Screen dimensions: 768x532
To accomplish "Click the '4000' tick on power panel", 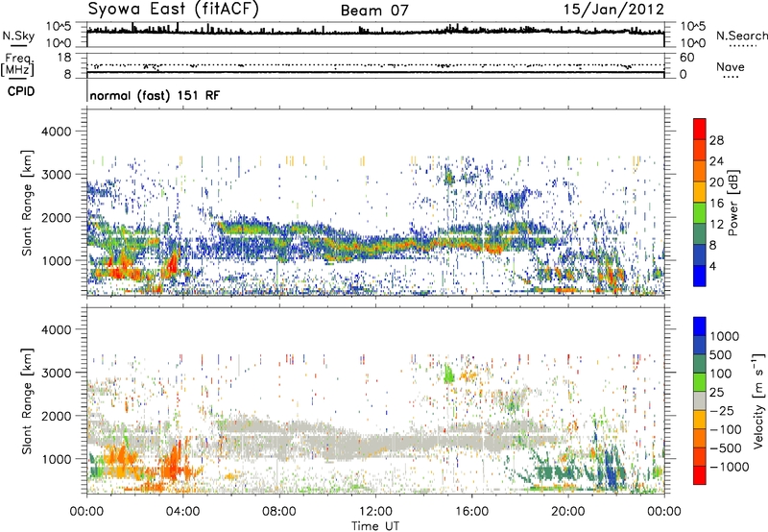I will (57, 132).
